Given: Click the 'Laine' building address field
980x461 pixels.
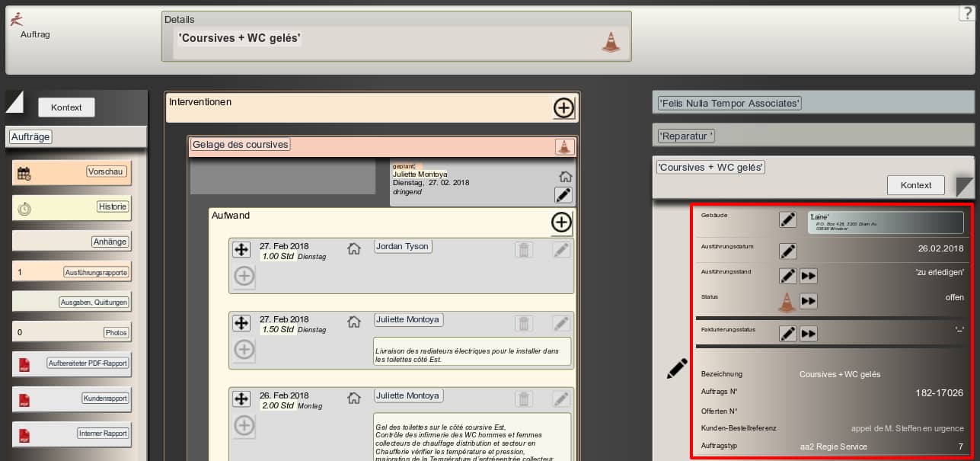Looking at the screenshot, I should (x=885, y=222).
